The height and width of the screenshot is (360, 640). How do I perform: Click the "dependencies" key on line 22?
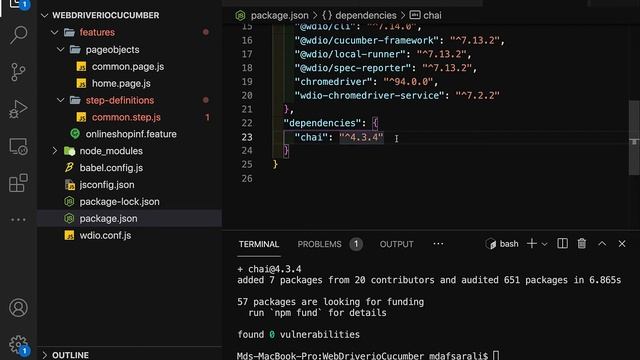coord(322,123)
